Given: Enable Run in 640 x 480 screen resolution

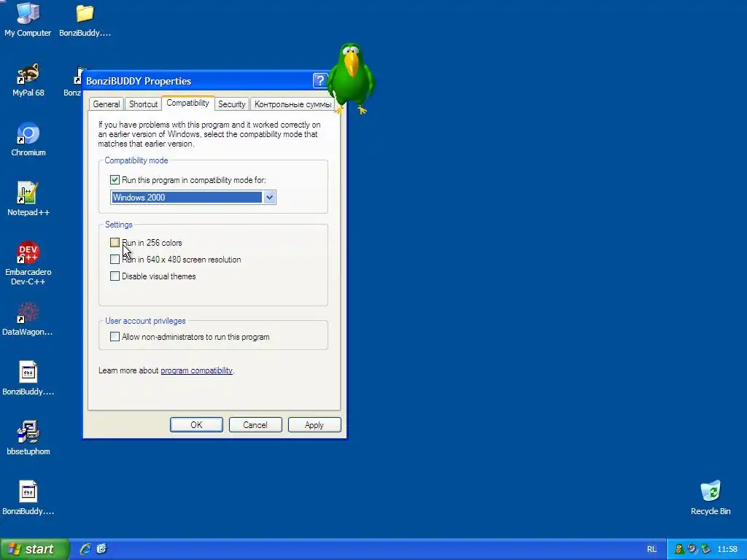Looking at the screenshot, I should [x=115, y=259].
